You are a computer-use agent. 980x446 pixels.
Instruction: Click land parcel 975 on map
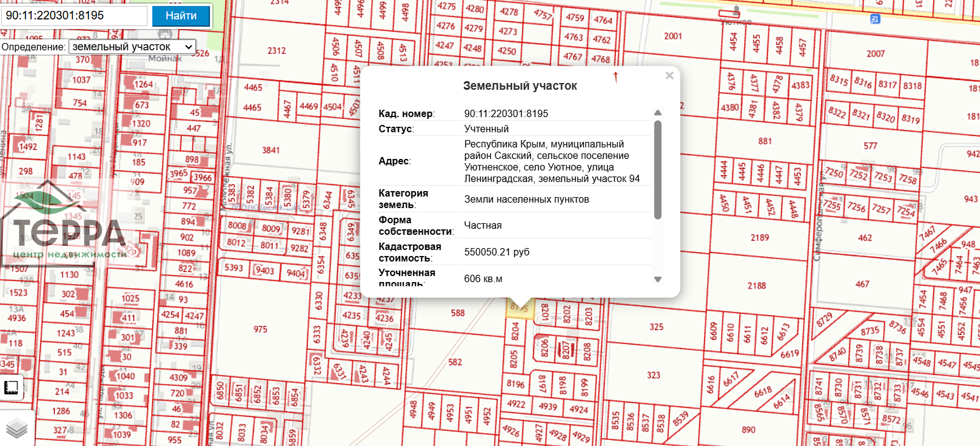(x=260, y=329)
